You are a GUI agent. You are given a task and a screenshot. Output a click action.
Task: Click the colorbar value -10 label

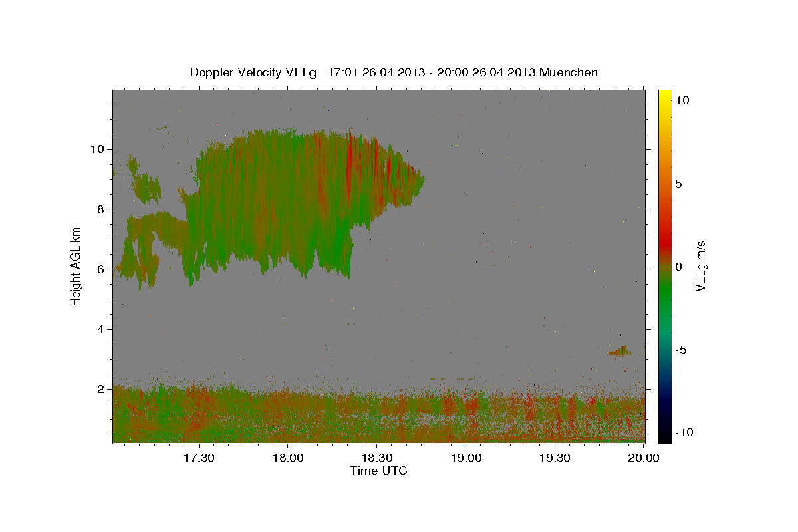click(684, 432)
